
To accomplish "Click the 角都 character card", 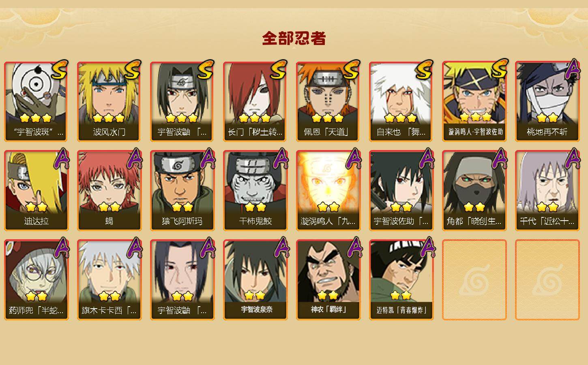I will [474, 191].
